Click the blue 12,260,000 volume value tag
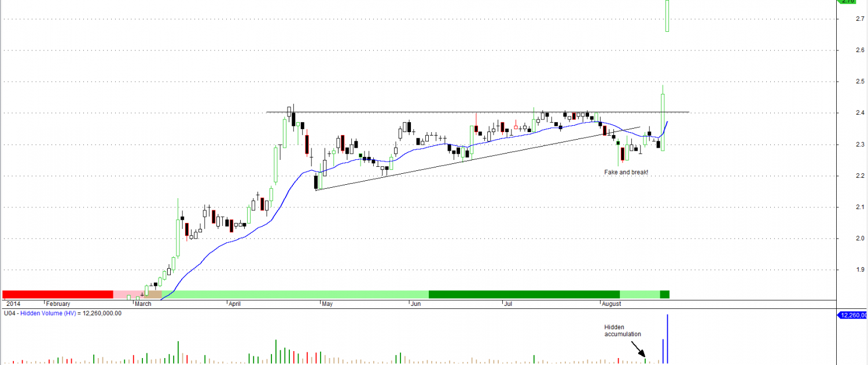868x365 pixels. tap(852, 315)
